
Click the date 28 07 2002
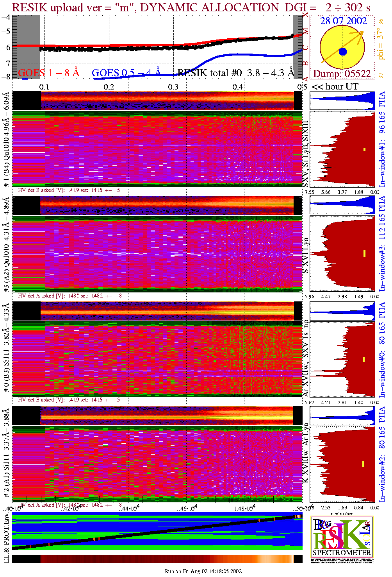343,21
